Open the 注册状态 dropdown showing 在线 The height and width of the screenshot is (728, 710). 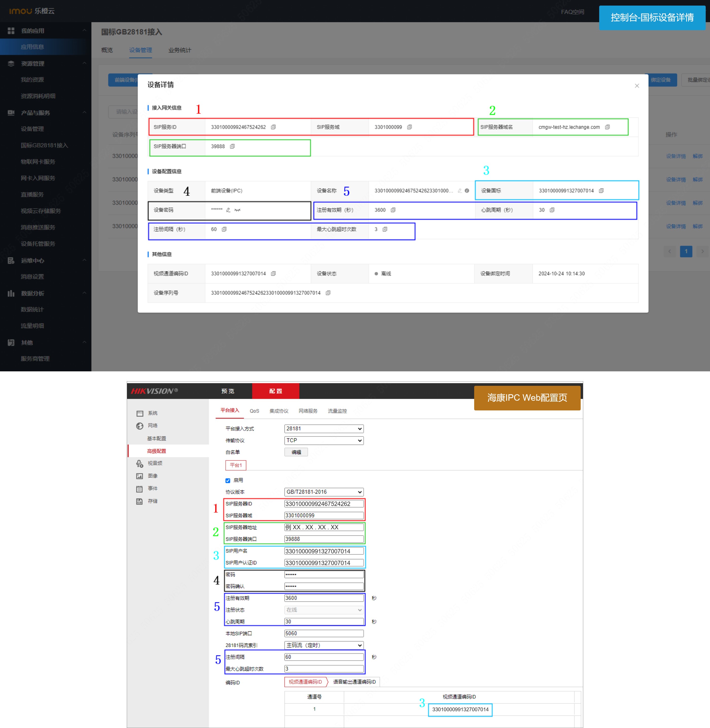click(324, 610)
